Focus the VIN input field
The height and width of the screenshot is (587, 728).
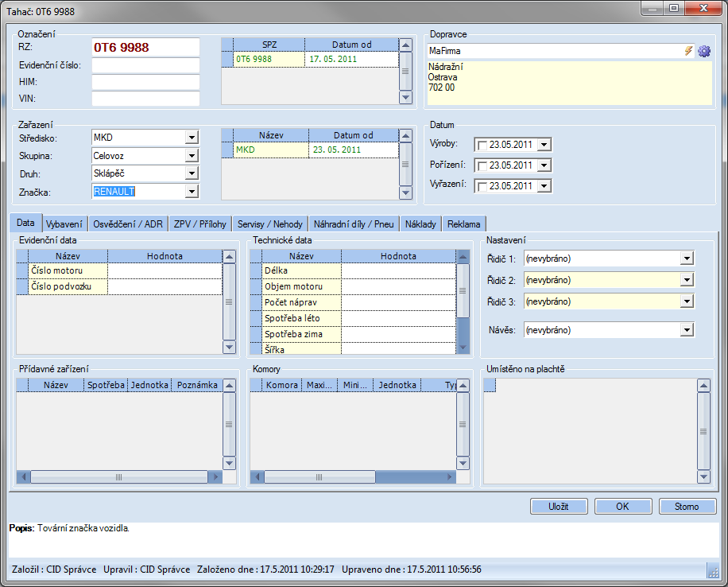(145, 99)
